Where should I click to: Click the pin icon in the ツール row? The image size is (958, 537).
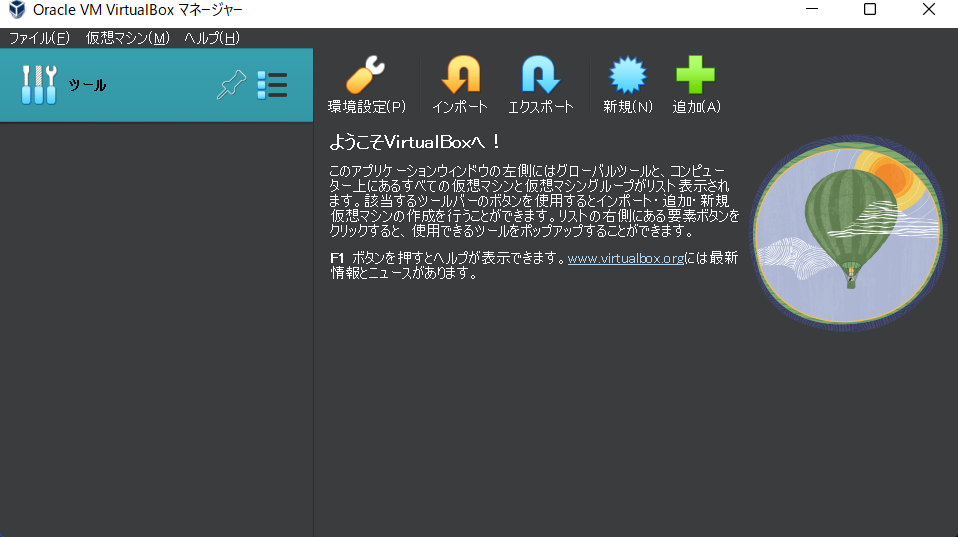232,85
